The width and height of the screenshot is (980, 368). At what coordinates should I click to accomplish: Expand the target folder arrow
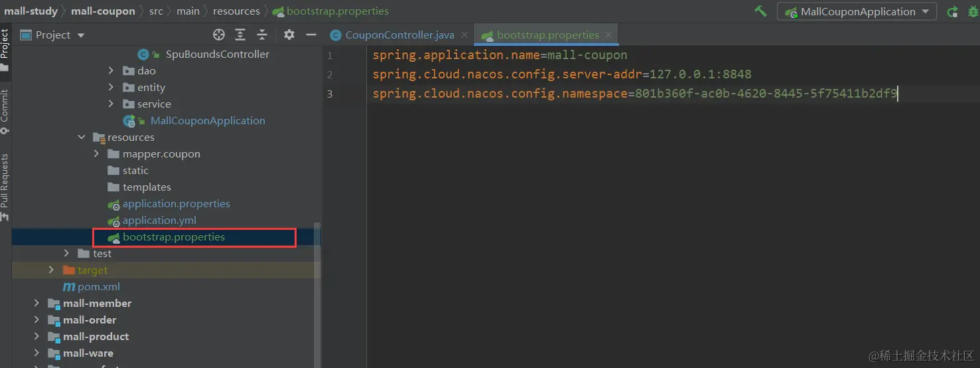coord(52,270)
